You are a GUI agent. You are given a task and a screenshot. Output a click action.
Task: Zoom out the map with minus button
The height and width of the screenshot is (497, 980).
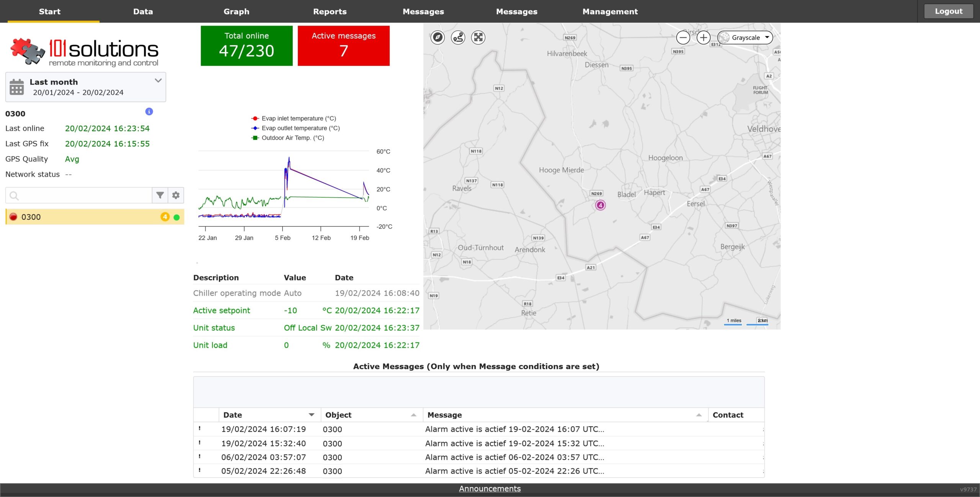tap(683, 38)
